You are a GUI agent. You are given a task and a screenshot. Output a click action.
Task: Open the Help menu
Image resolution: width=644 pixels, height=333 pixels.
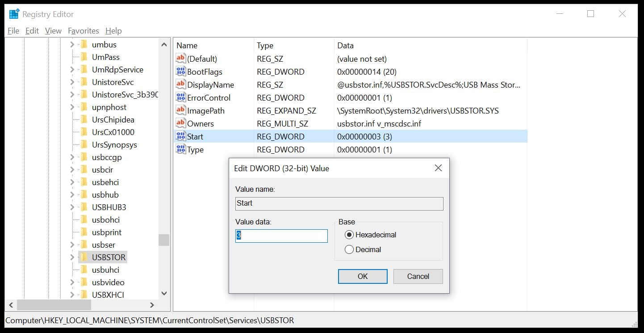(x=113, y=30)
